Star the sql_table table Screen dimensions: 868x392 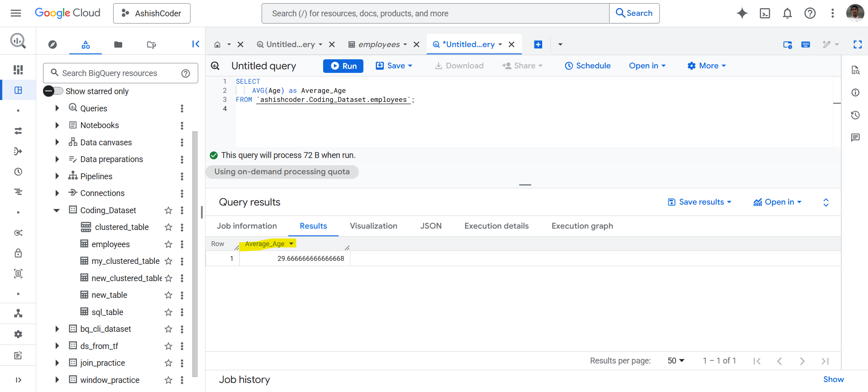click(x=168, y=312)
